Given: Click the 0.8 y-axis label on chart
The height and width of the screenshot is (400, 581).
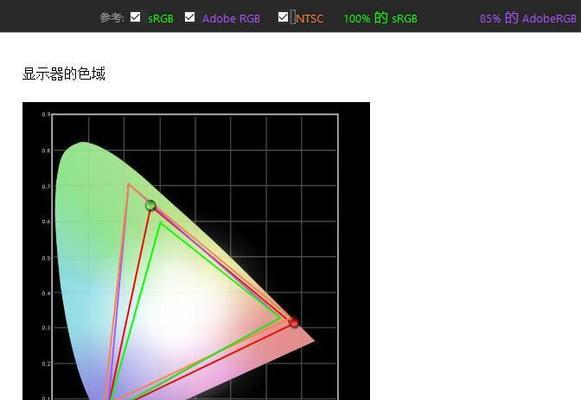Looking at the screenshot, I should click(x=46, y=151).
